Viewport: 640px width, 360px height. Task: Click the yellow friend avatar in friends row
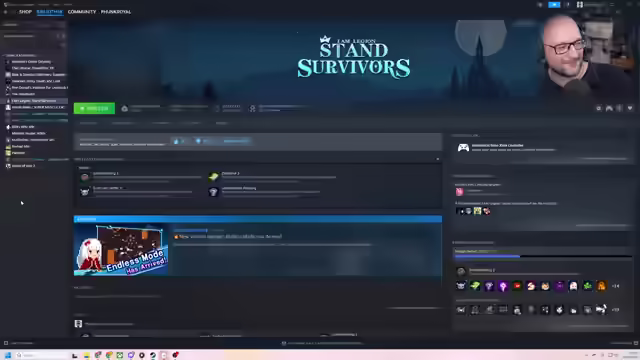(x=477, y=211)
